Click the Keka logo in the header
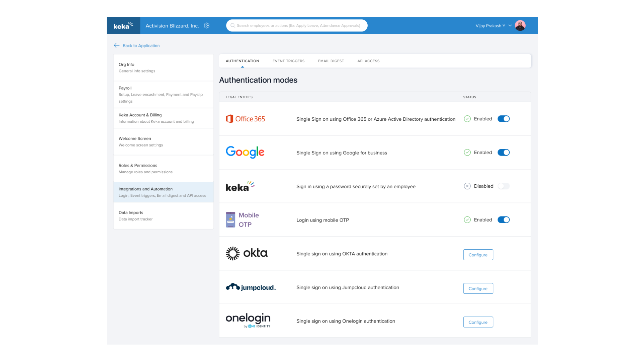 123,25
